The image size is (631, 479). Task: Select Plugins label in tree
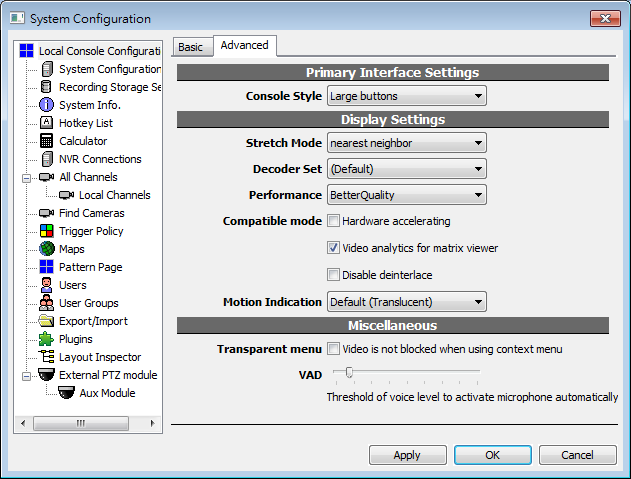click(x=76, y=339)
